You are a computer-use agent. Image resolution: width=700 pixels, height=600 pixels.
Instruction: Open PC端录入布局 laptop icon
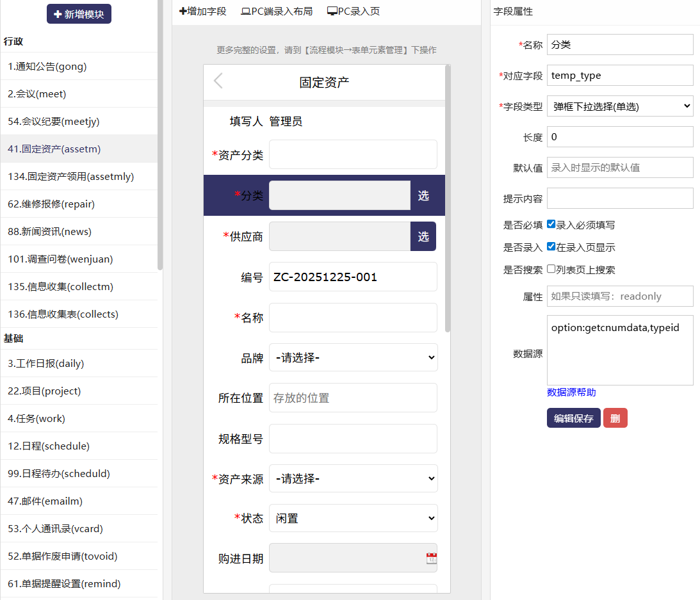click(x=246, y=12)
